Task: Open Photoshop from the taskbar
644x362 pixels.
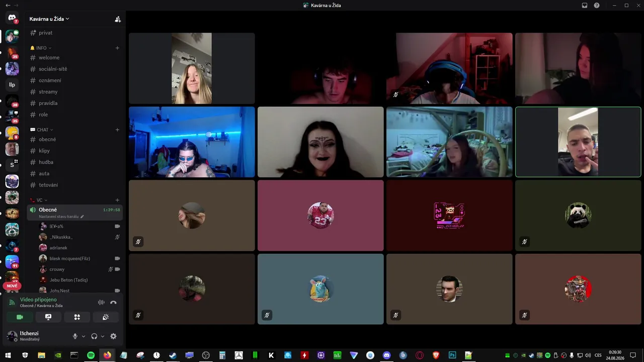Action: pos(452,355)
